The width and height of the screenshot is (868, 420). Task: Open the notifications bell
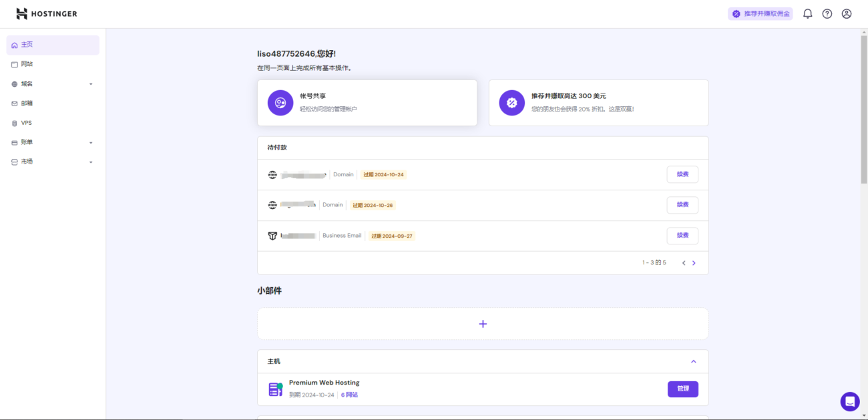tap(807, 13)
